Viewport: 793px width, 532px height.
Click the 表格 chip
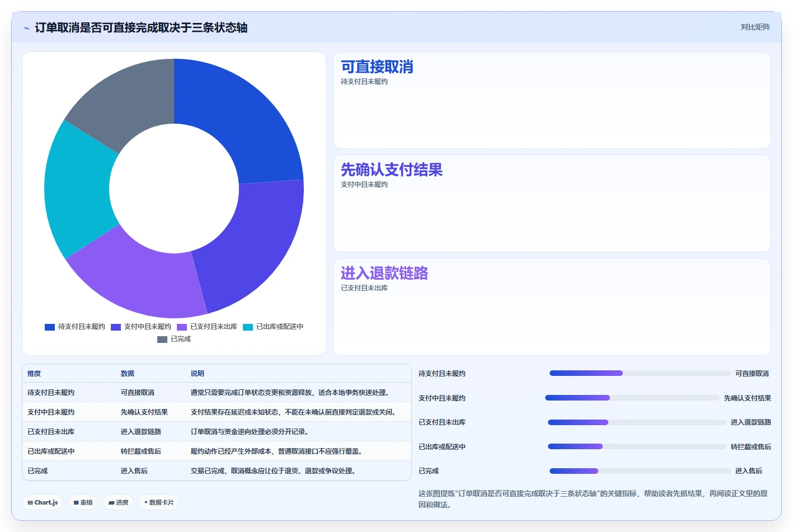click(x=83, y=502)
